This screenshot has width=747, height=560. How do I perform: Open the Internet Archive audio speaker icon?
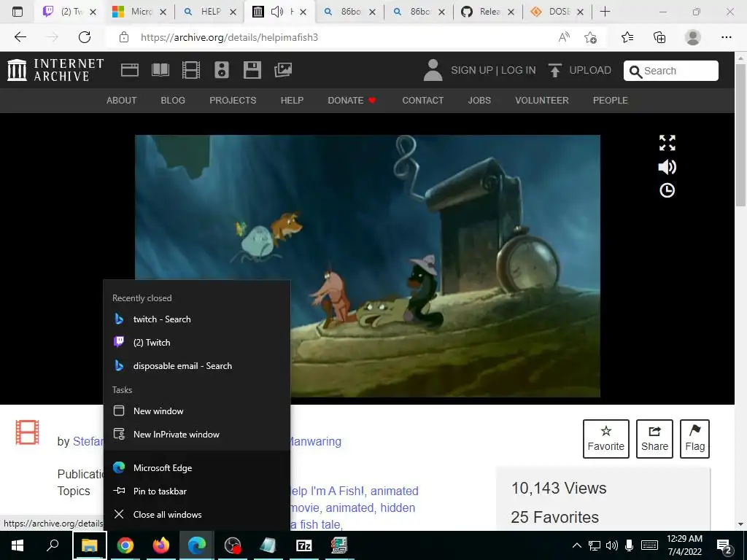(x=222, y=70)
